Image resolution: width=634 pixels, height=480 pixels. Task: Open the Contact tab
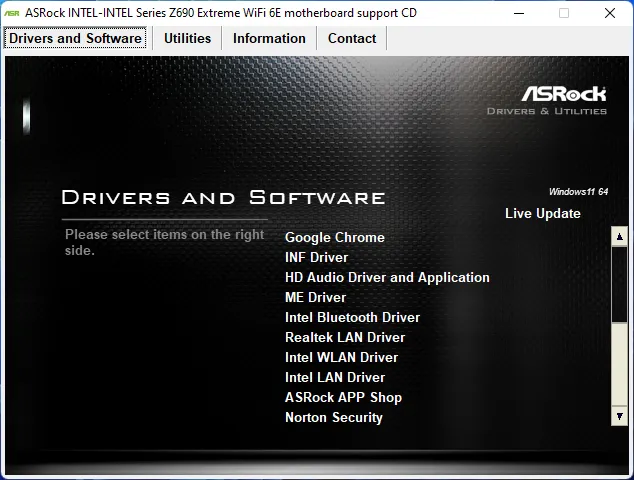352,38
